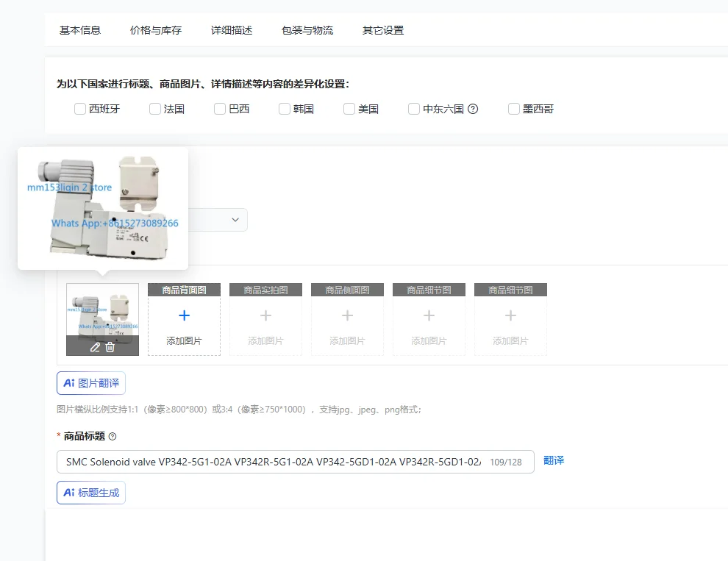The image size is (728, 561).
Task: Click the 商品标题 label text
Action: click(x=84, y=436)
